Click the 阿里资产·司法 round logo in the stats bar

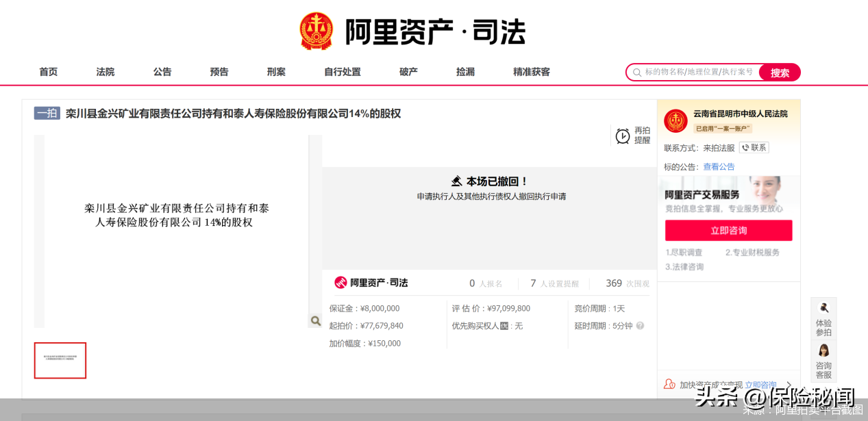point(340,282)
